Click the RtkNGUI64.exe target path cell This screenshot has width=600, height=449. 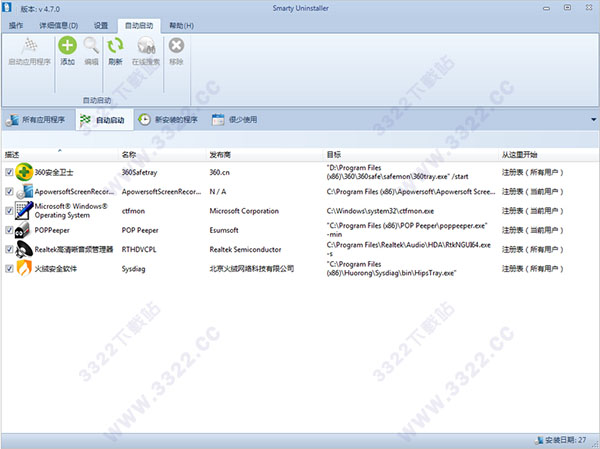coord(408,249)
